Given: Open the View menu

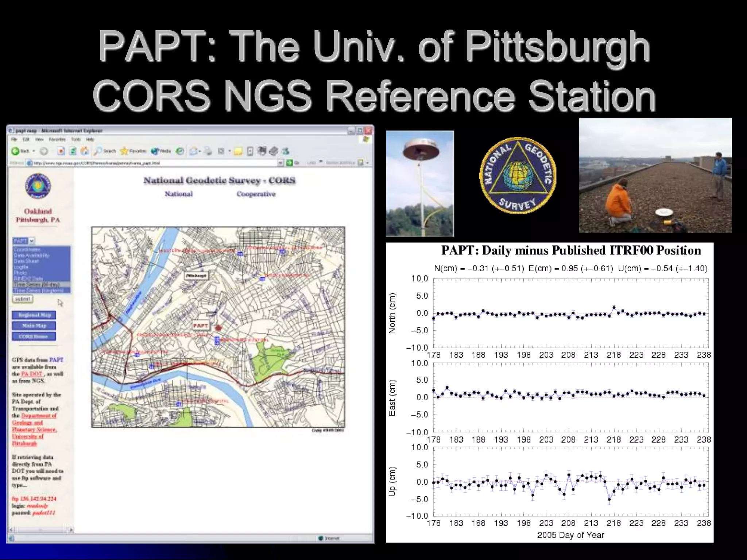Looking at the screenshot, I should pos(39,139).
